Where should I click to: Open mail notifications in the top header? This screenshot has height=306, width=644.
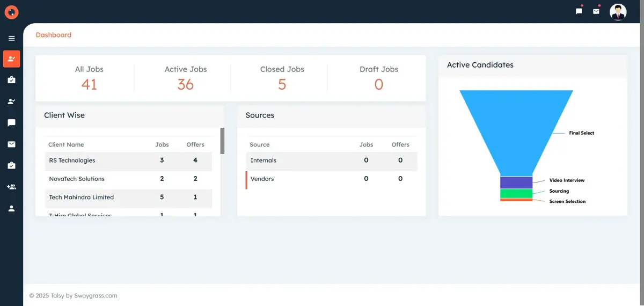(x=596, y=11)
